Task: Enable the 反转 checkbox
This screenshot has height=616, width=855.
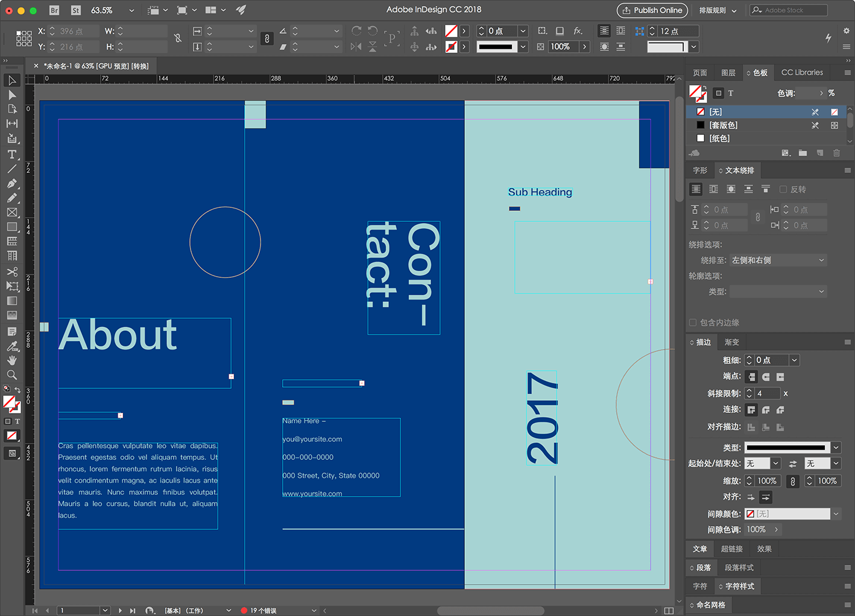Action: tap(783, 189)
